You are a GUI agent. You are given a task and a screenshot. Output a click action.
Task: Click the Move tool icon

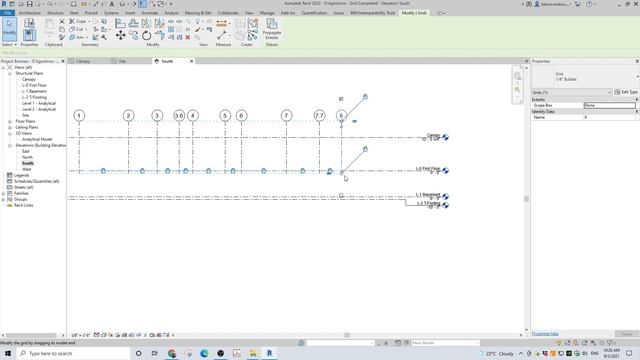pyautogui.click(x=120, y=36)
